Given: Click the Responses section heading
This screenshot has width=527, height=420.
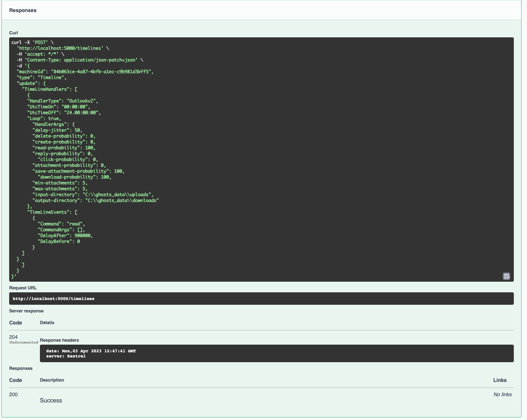Looking at the screenshot, I should tap(23, 10).
